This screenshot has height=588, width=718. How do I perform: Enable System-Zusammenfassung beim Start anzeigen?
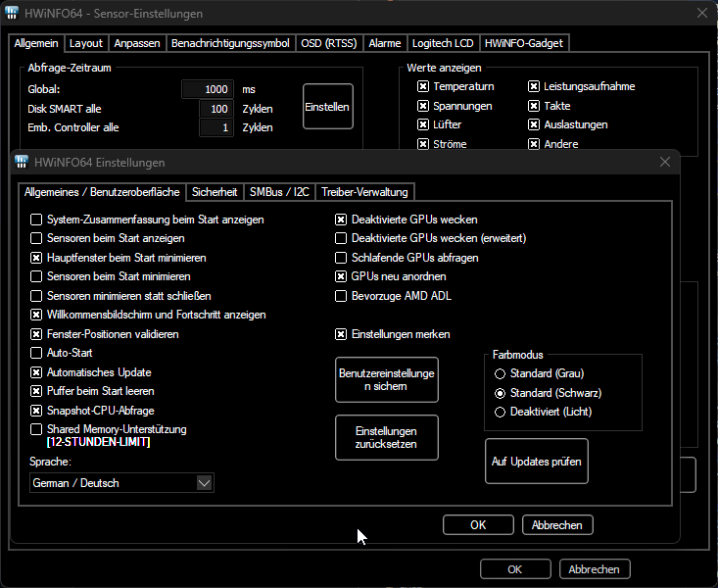coord(36,220)
